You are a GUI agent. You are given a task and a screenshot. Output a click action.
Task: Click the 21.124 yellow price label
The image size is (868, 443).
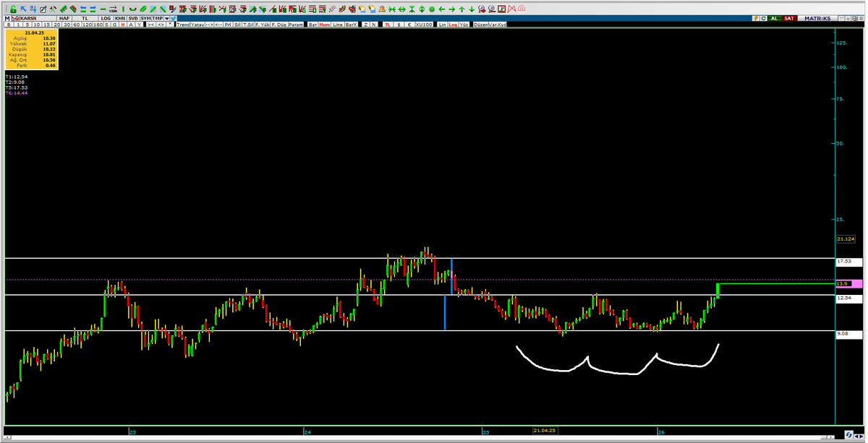[846, 238]
